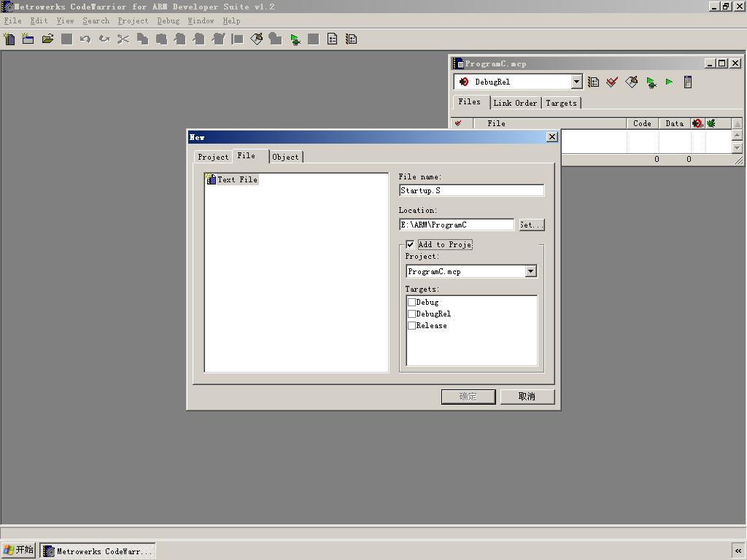Viewport: 747px width, 560px height.
Task: Click the Set... location button
Action: [532, 225]
